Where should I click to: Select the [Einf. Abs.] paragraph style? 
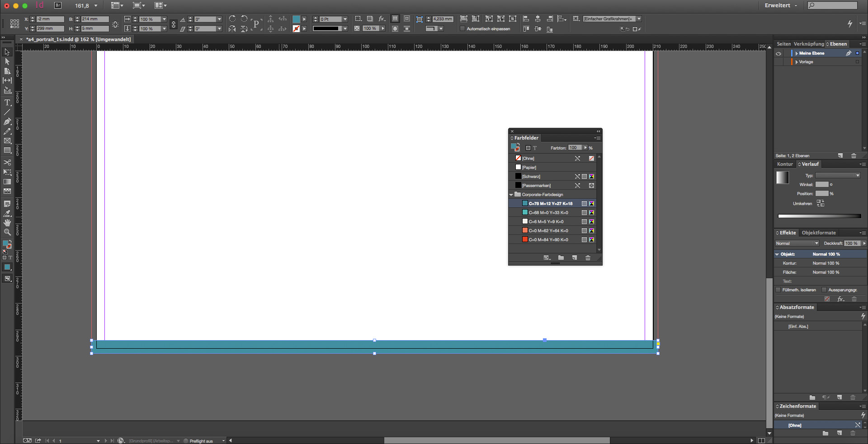798,327
